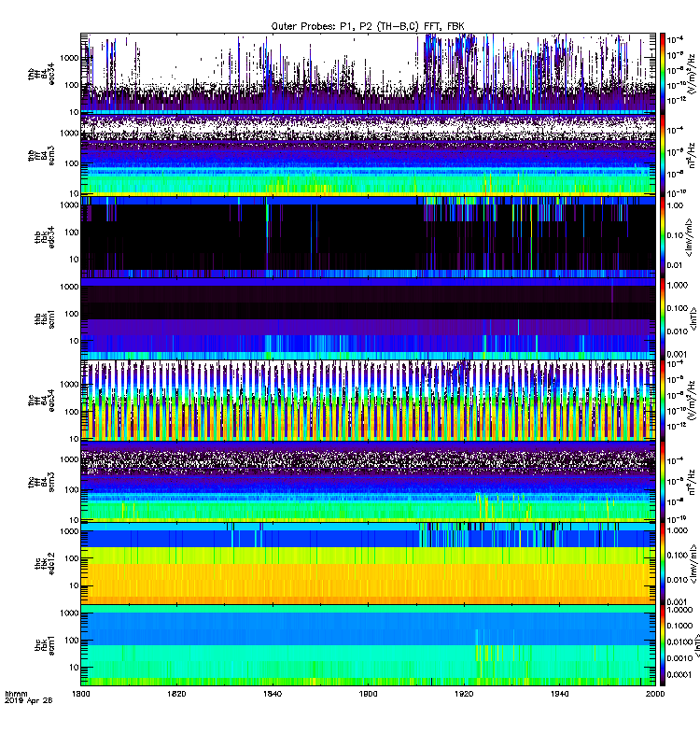
Task: Click the 'thb fbk scm1' panel label
Action: point(44,318)
